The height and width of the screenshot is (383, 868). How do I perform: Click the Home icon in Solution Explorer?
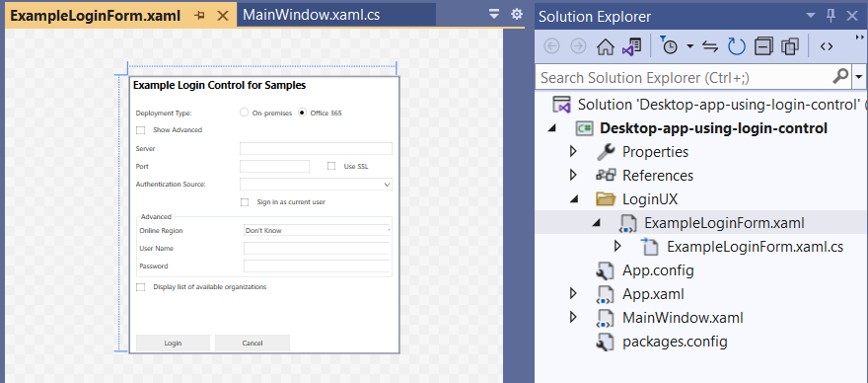click(606, 47)
